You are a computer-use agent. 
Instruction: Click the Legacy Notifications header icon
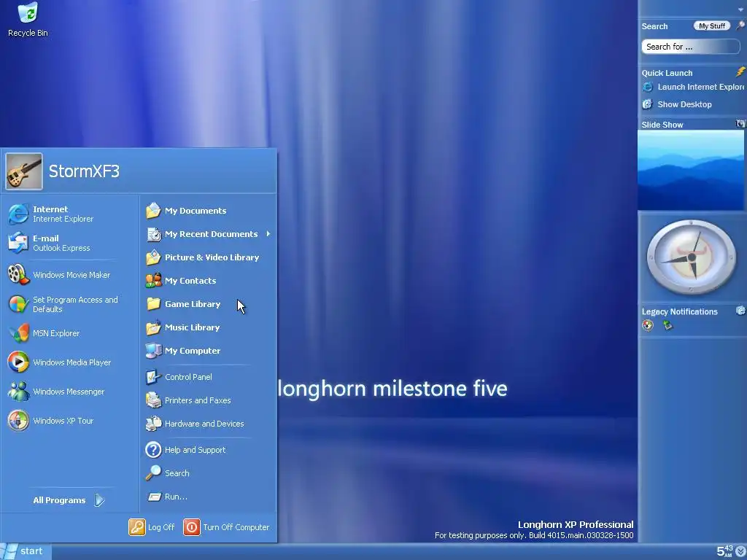[740, 311]
